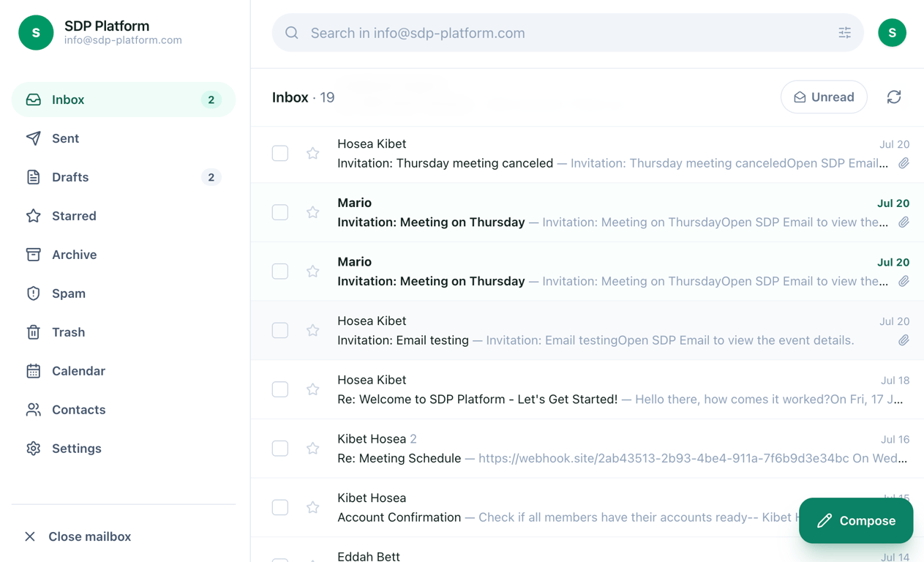Select checkbox for Re: Meeting Schedule email
The image size is (924, 562).
[x=280, y=449]
